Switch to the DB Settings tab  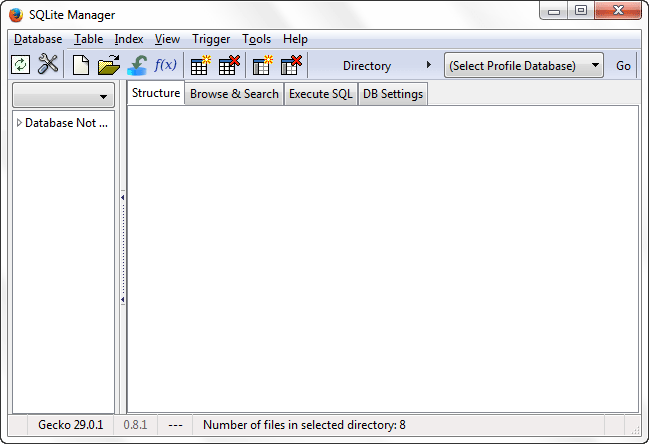pos(393,94)
